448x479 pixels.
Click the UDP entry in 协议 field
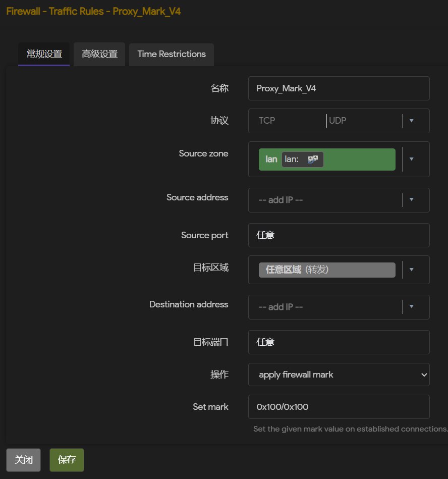(338, 121)
